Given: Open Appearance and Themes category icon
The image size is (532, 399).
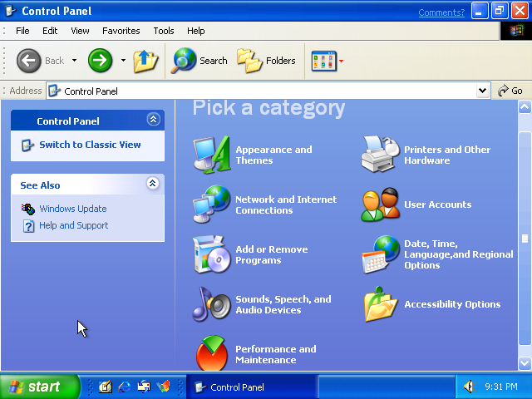Looking at the screenshot, I should coord(212,155).
